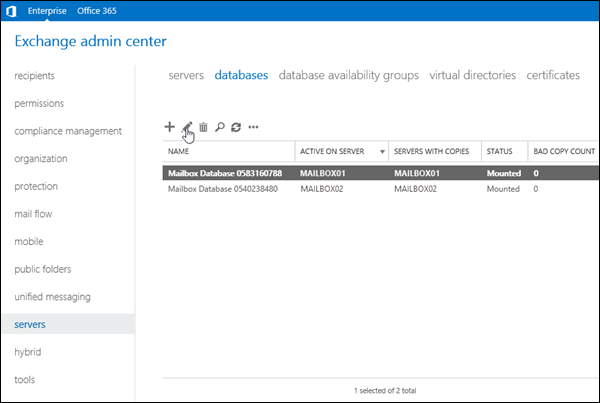Click MAILBOX01 in Servers With Copies column

[417, 173]
